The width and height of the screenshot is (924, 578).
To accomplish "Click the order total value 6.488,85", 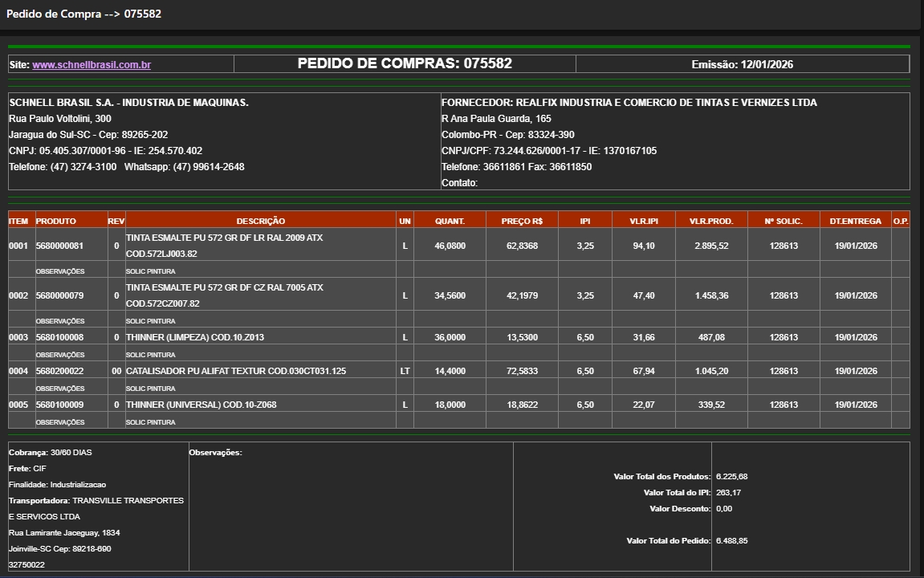I will [731, 541].
